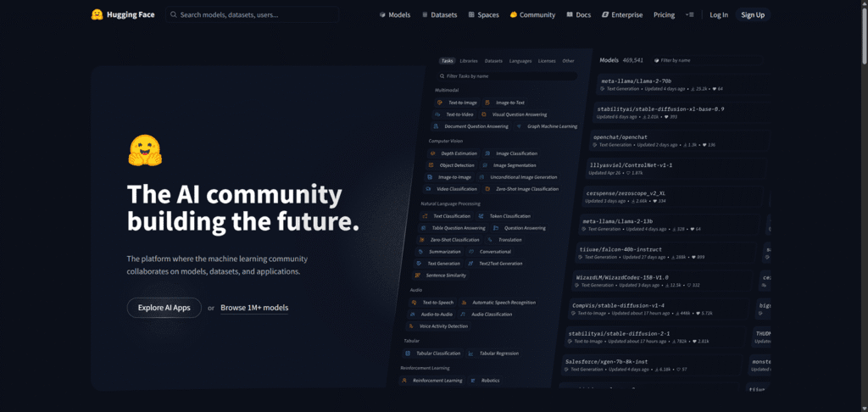Select the Visual Question Answering chip
The height and width of the screenshot is (412, 868).
click(515, 114)
